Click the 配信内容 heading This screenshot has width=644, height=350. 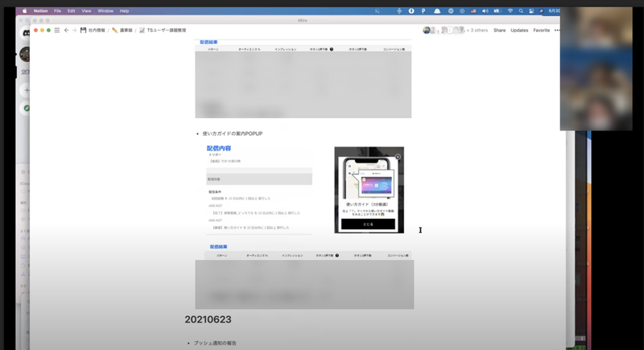(x=218, y=148)
